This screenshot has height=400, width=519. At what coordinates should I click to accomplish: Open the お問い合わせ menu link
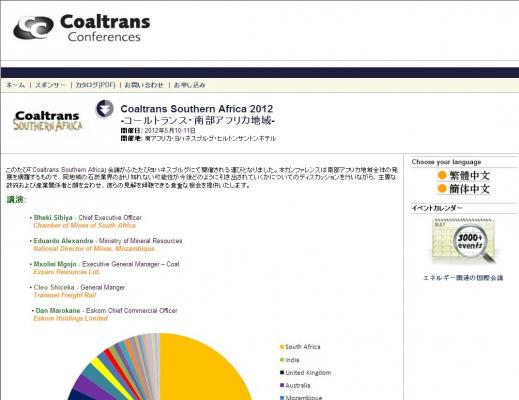(144, 85)
